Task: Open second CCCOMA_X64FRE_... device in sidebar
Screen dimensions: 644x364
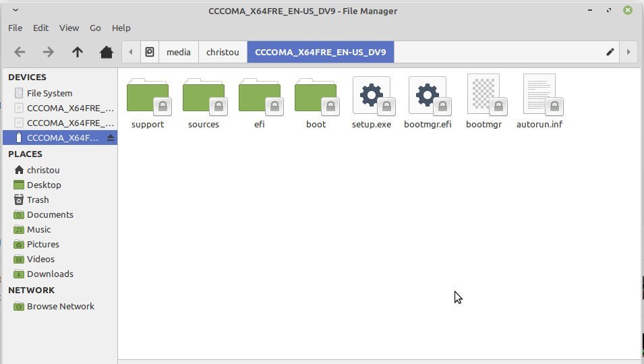Action: pyautogui.click(x=60, y=123)
